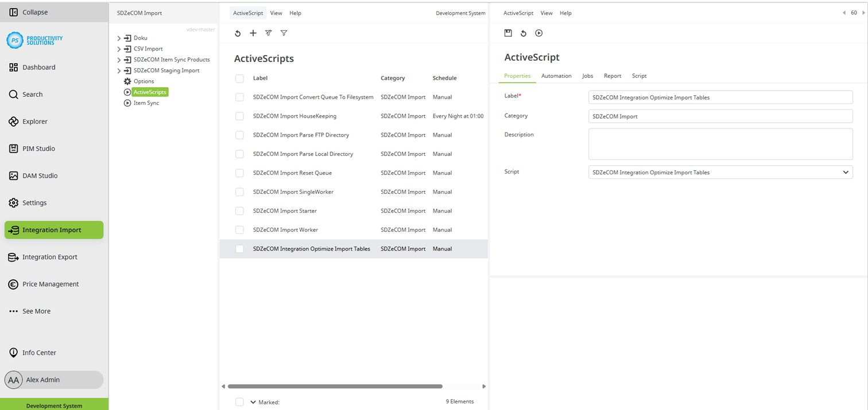Select the header checkbox above the Label column
The height and width of the screenshot is (410, 868).
point(239,78)
